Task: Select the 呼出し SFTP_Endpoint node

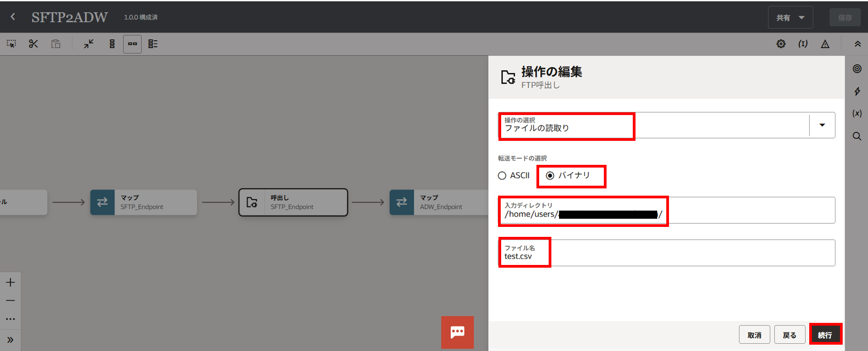Action: point(293,202)
